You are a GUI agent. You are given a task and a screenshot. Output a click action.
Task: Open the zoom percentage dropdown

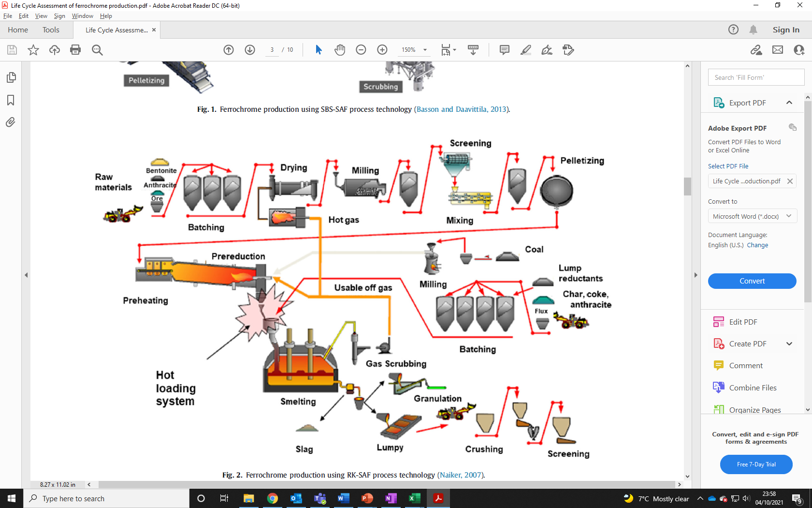[x=425, y=49]
